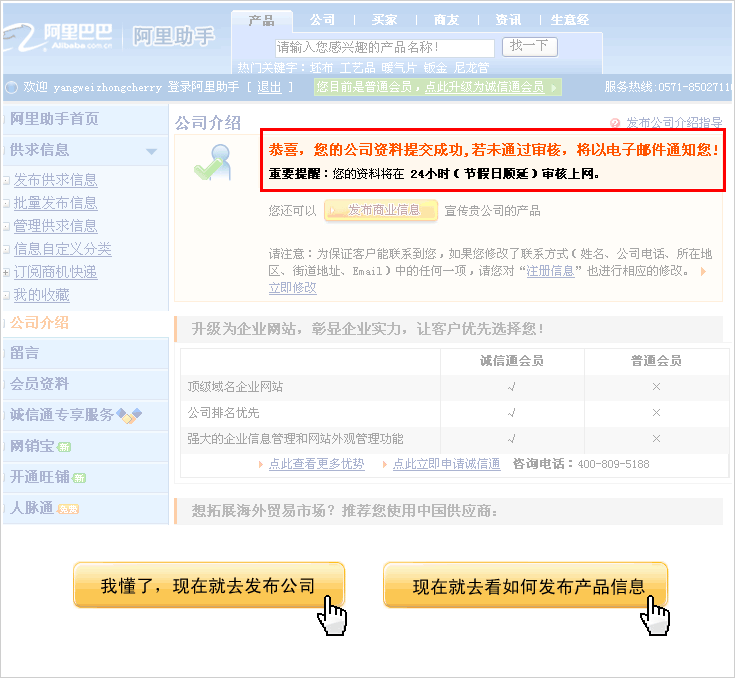
Task: Select the 资讯 search tab
Action: point(508,20)
